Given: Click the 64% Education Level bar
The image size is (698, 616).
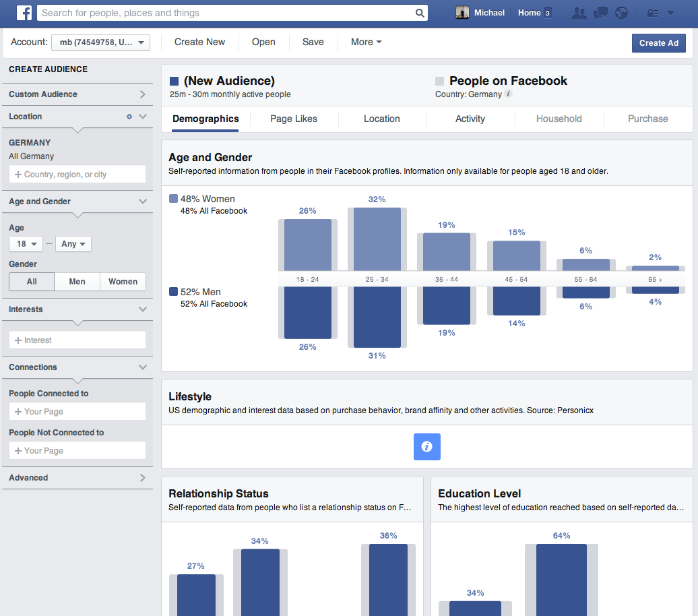Looking at the screenshot, I should click(x=561, y=580).
